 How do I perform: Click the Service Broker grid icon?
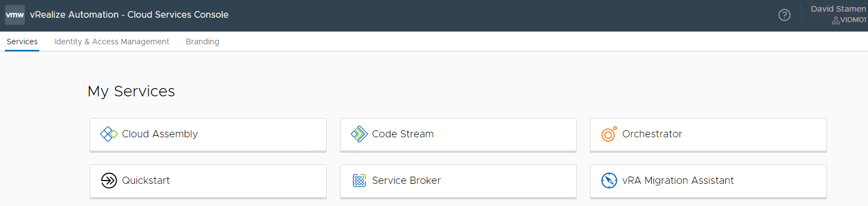coord(359,181)
